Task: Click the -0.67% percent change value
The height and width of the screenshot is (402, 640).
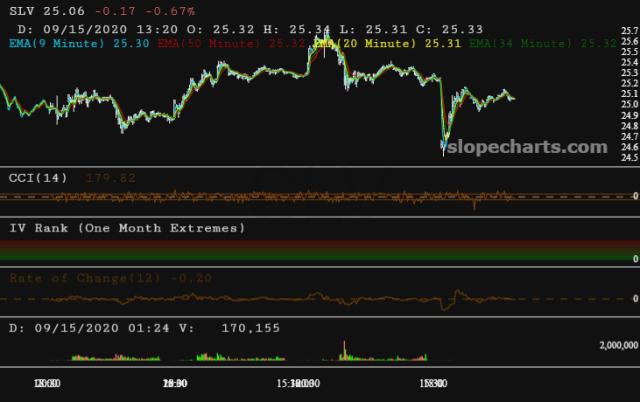Action: pyautogui.click(x=170, y=11)
